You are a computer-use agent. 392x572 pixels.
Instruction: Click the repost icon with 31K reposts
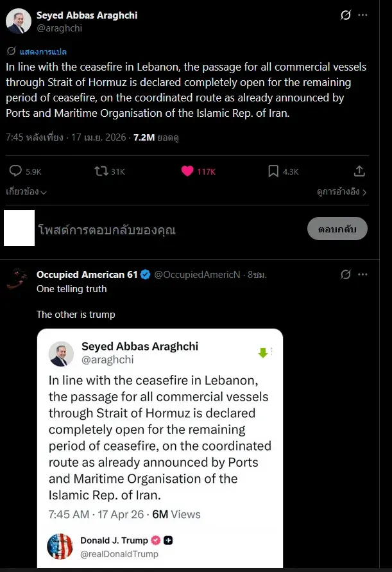(x=101, y=171)
